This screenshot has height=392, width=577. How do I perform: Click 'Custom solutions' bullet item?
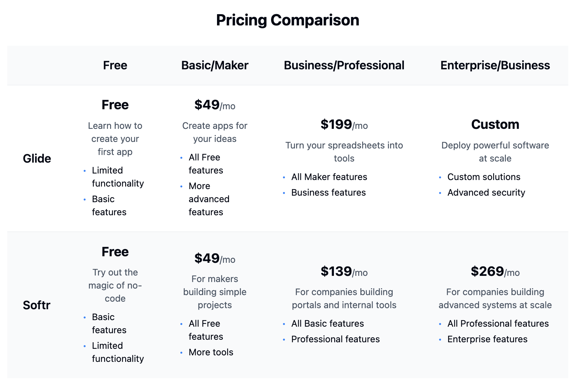coord(483,177)
